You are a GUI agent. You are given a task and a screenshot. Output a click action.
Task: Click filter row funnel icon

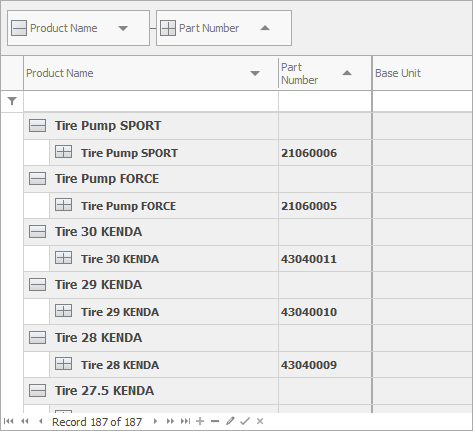point(12,101)
